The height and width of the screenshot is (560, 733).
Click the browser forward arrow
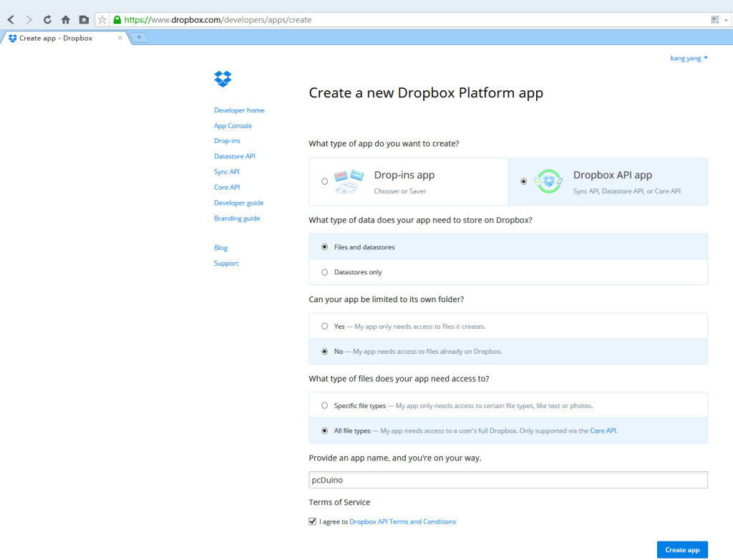click(29, 19)
